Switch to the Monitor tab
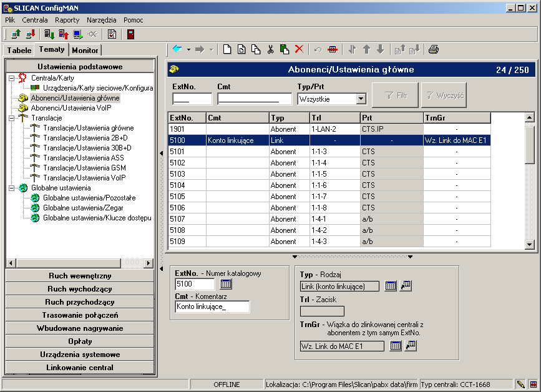541x392 pixels. point(85,51)
